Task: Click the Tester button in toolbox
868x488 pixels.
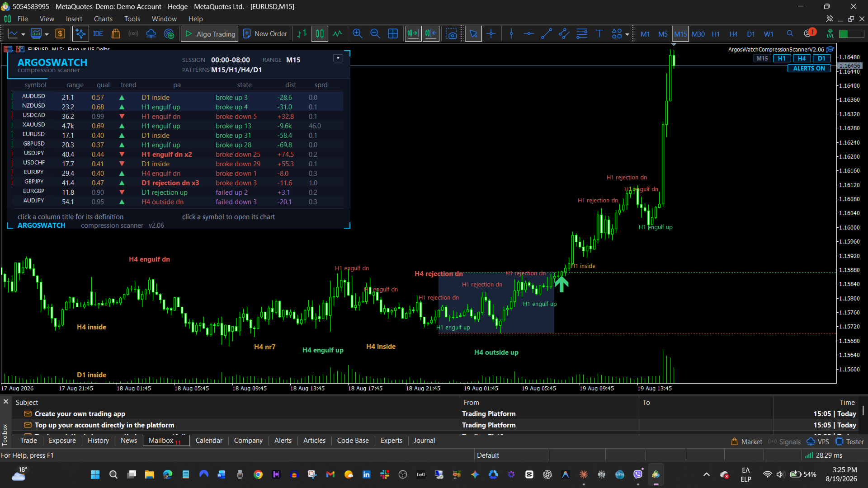Action: (849, 442)
